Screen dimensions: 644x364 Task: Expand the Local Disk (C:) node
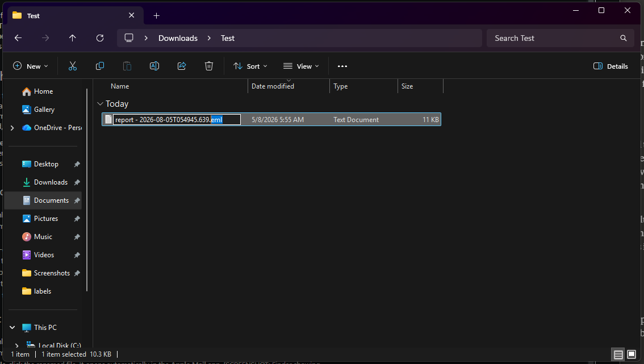pyautogui.click(x=16, y=345)
